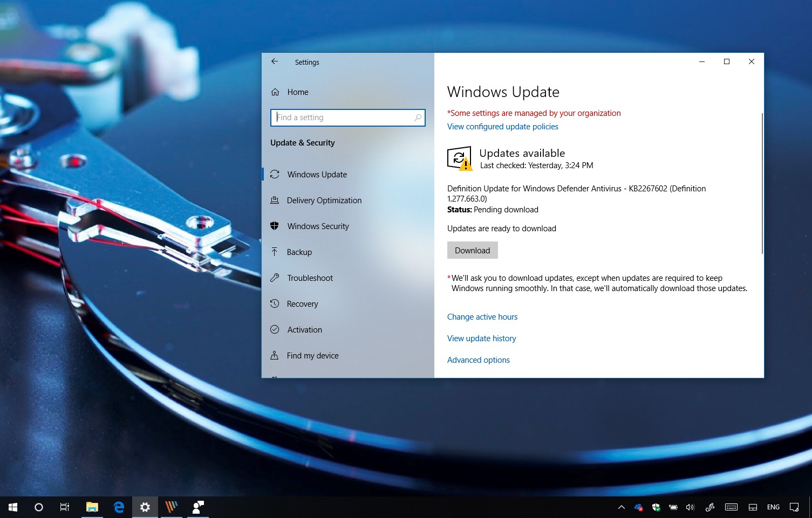Open View configured update policies link
Viewport: 812px width, 518px height.
coord(503,127)
